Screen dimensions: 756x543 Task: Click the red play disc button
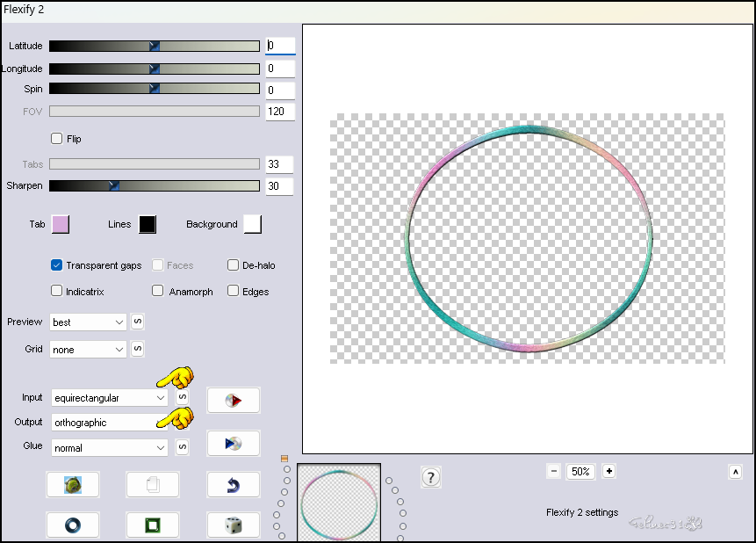[x=233, y=401]
